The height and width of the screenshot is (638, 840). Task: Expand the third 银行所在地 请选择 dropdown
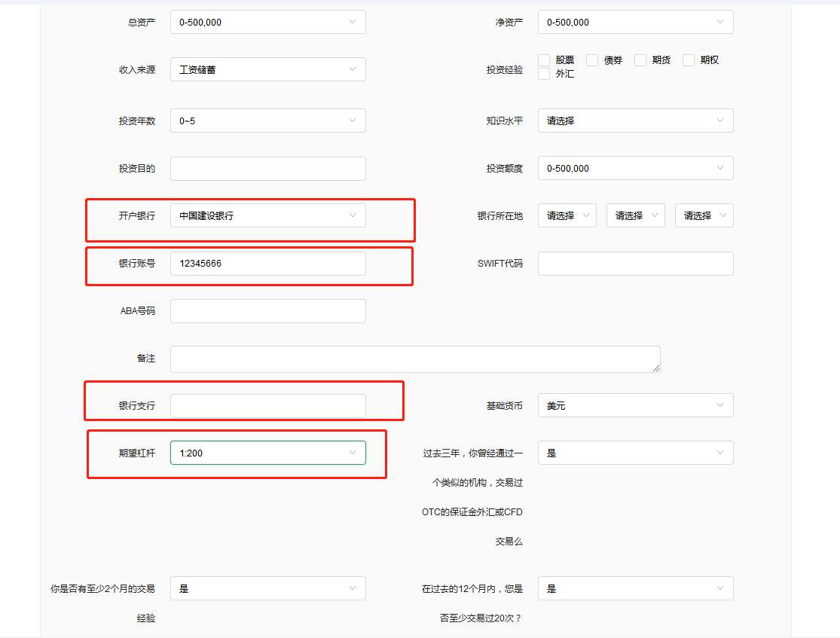[x=704, y=215]
